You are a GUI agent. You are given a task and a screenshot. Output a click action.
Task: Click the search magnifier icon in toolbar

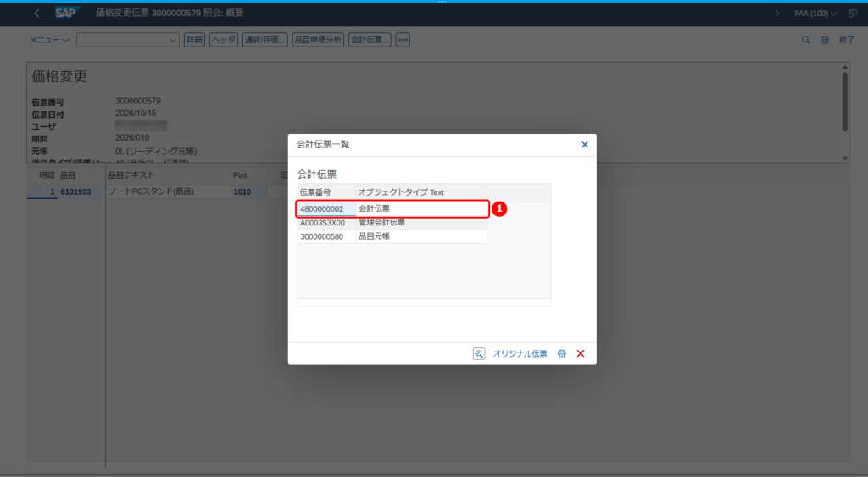[x=806, y=40]
